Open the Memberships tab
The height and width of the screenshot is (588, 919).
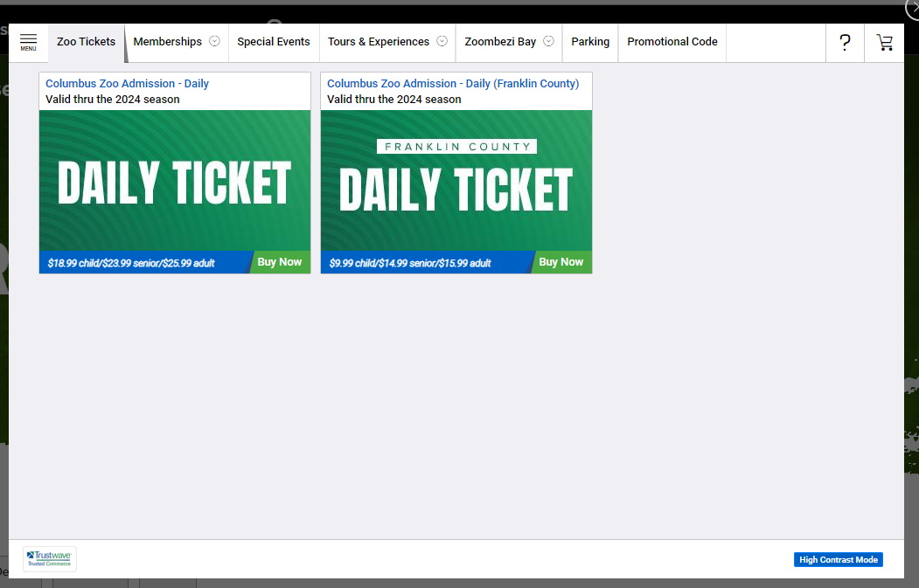point(167,42)
